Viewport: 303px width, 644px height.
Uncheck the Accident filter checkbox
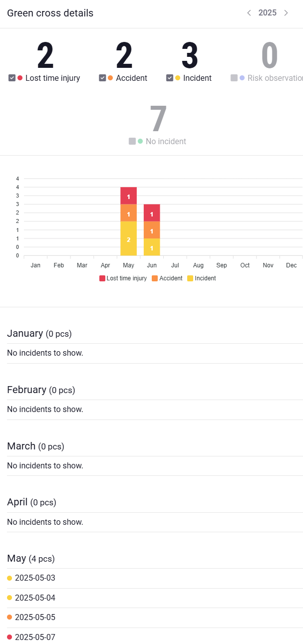click(103, 78)
